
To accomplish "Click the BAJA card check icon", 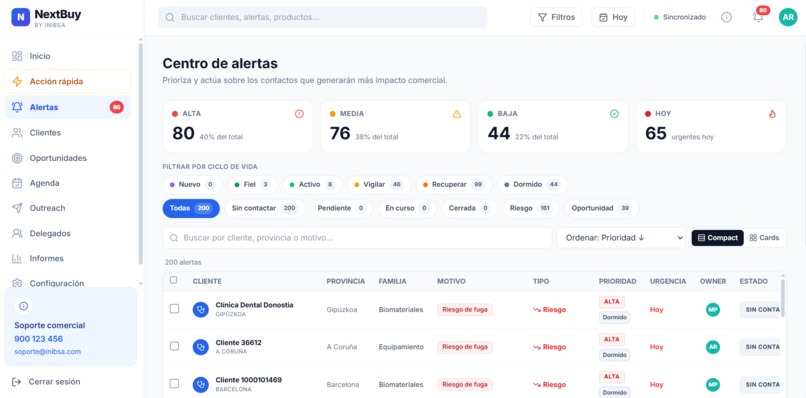I will click(x=614, y=114).
